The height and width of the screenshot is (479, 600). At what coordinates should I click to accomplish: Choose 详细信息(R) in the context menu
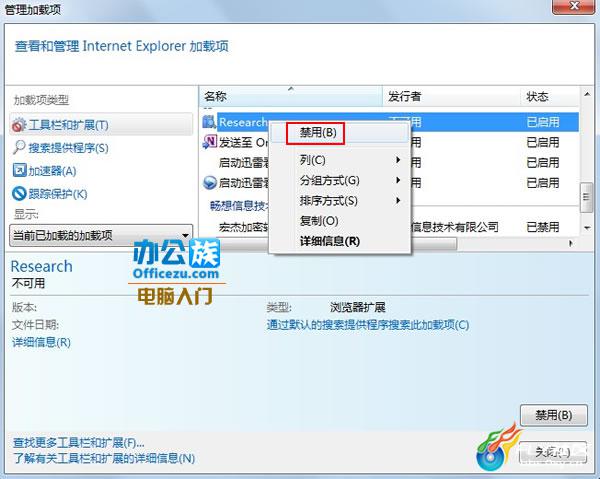(340, 241)
